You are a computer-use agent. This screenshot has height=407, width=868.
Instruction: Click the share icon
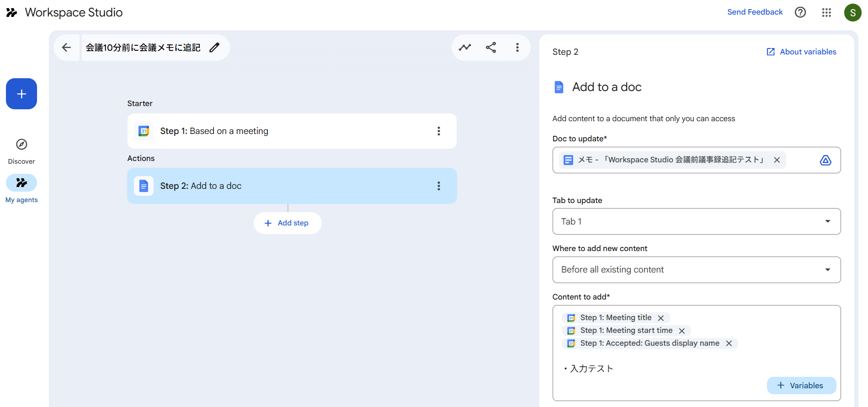(491, 48)
